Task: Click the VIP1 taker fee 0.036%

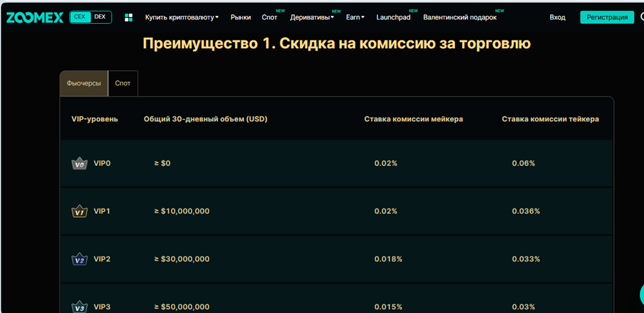Action: 526,211
